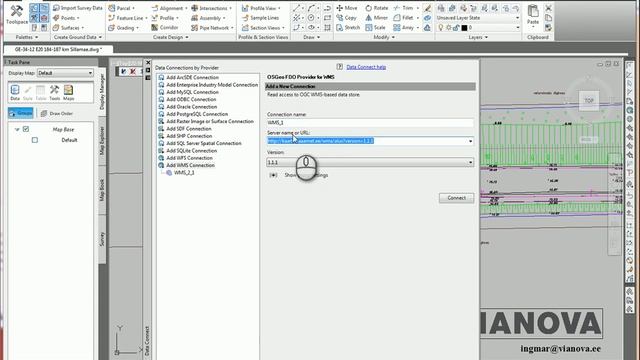This screenshot has width=640, height=360.
Task: Expand the Create Ground Data panel
Action: (x=78, y=37)
